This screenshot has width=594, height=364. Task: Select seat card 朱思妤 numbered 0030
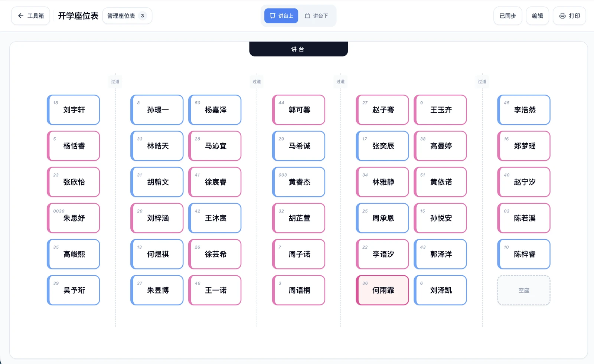[x=73, y=218]
